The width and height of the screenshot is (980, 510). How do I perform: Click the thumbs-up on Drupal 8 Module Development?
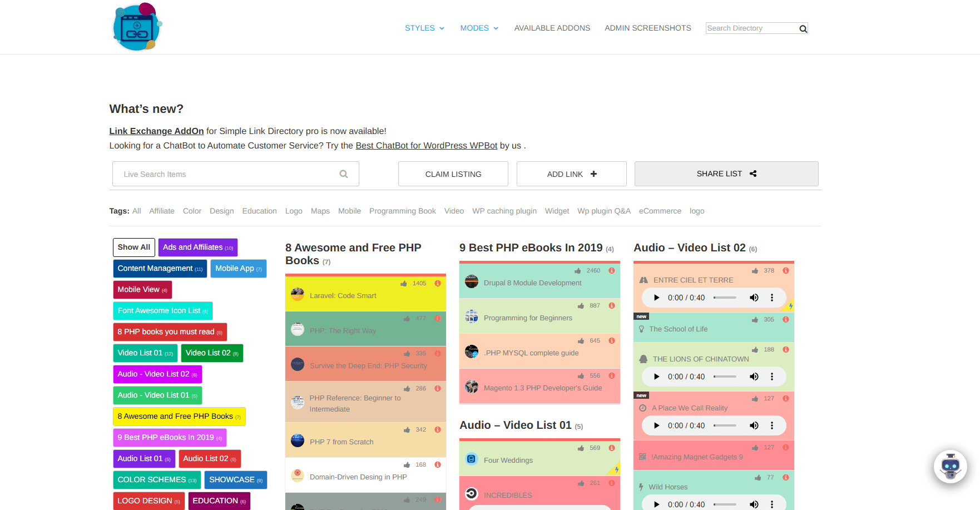(x=578, y=270)
